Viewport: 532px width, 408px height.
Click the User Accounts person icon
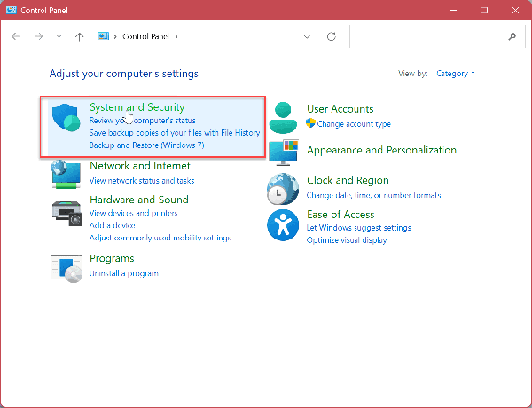pos(284,116)
